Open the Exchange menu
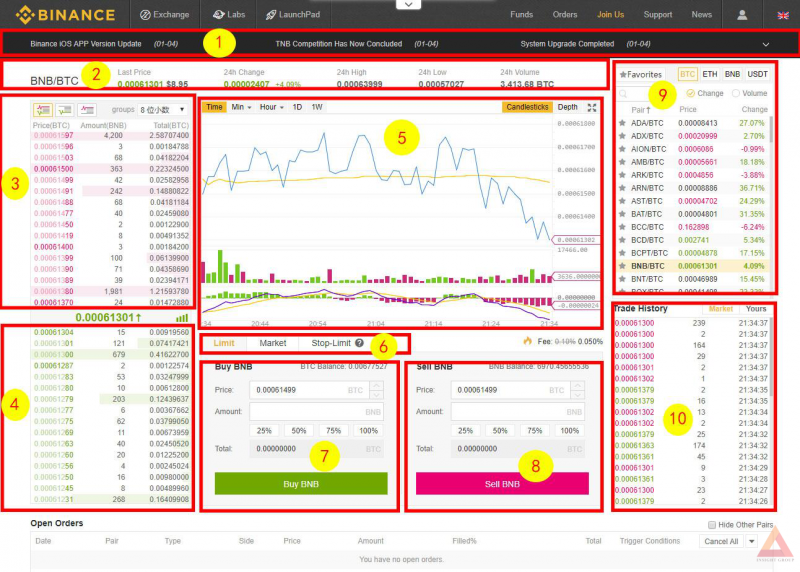This screenshot has height=572, width=800. coord(165,14)
